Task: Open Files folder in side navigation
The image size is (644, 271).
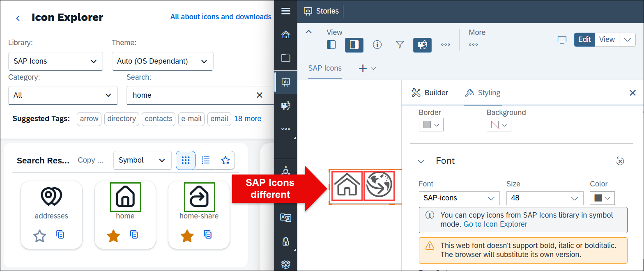Action: [x=286, y=58]
